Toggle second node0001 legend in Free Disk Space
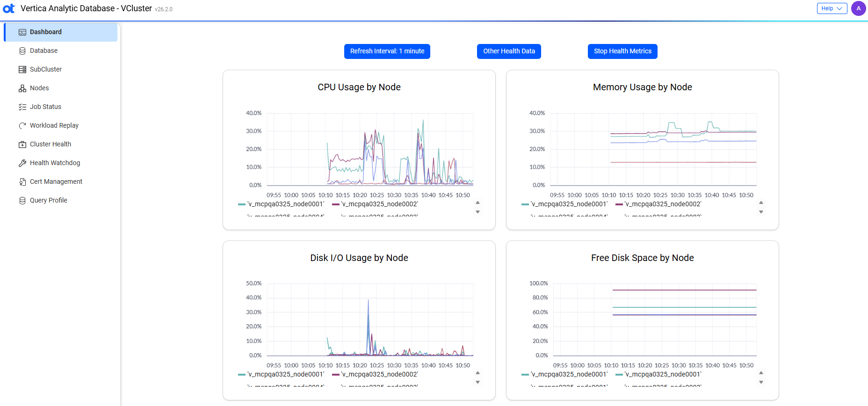 658,374
